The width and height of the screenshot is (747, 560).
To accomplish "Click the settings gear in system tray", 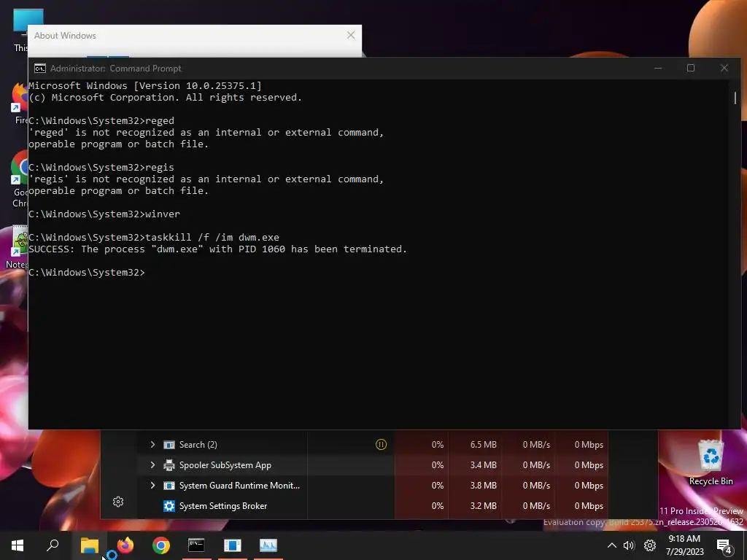I will tap(650, 545).
